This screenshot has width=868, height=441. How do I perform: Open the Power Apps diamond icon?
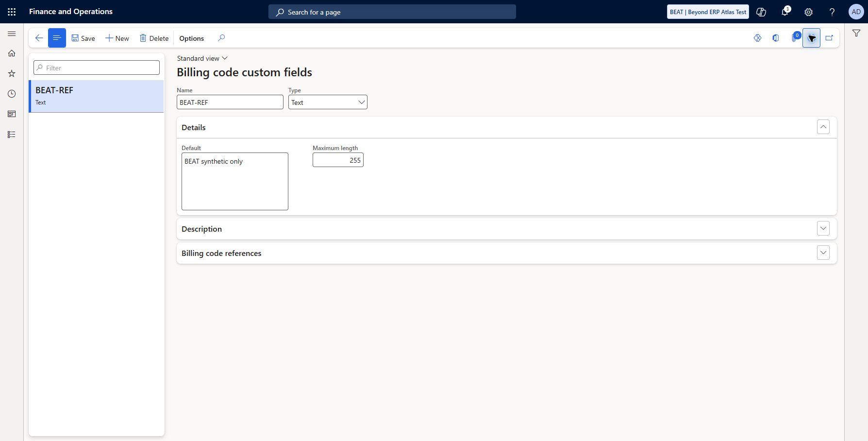[x=757, y=38]
